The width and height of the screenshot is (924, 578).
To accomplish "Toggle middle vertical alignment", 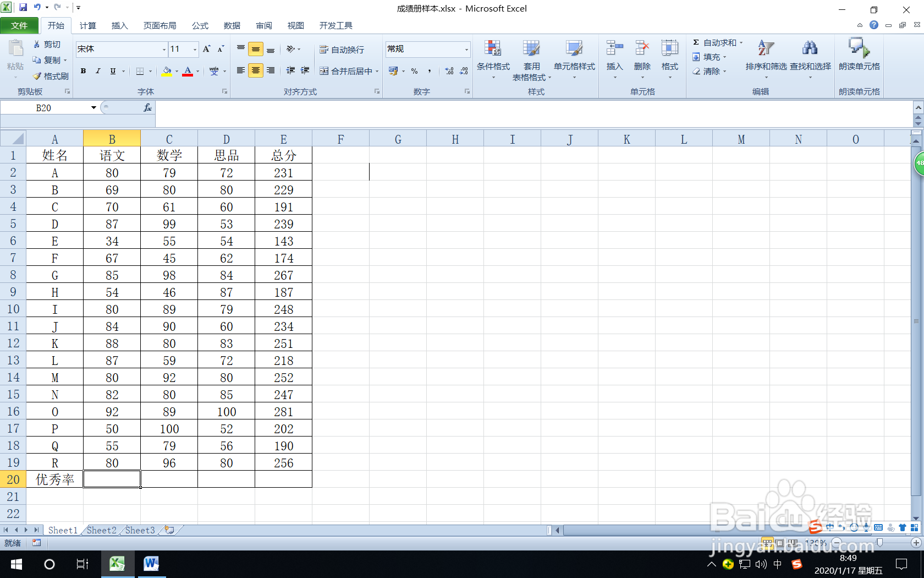I will (x=256, y=49).
